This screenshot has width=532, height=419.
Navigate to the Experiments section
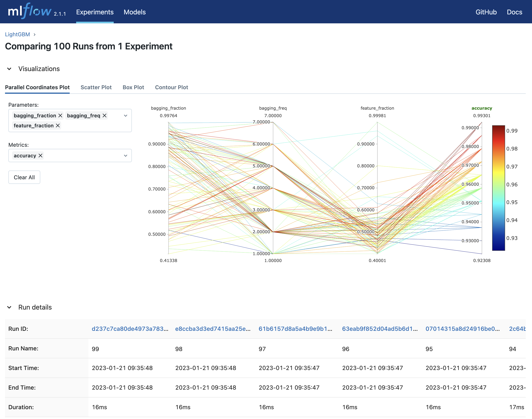[95, 12]
